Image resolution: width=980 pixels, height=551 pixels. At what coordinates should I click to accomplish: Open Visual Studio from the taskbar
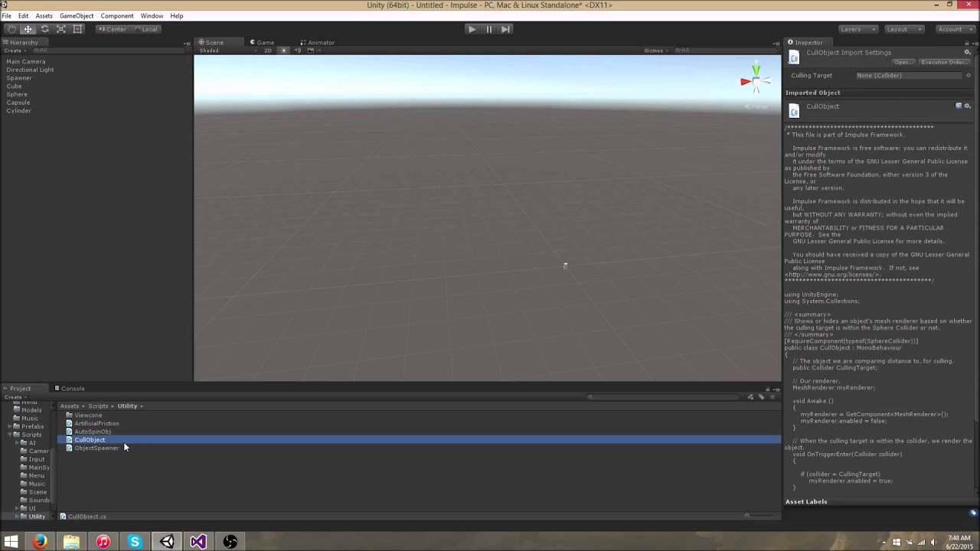click(198, 542)
